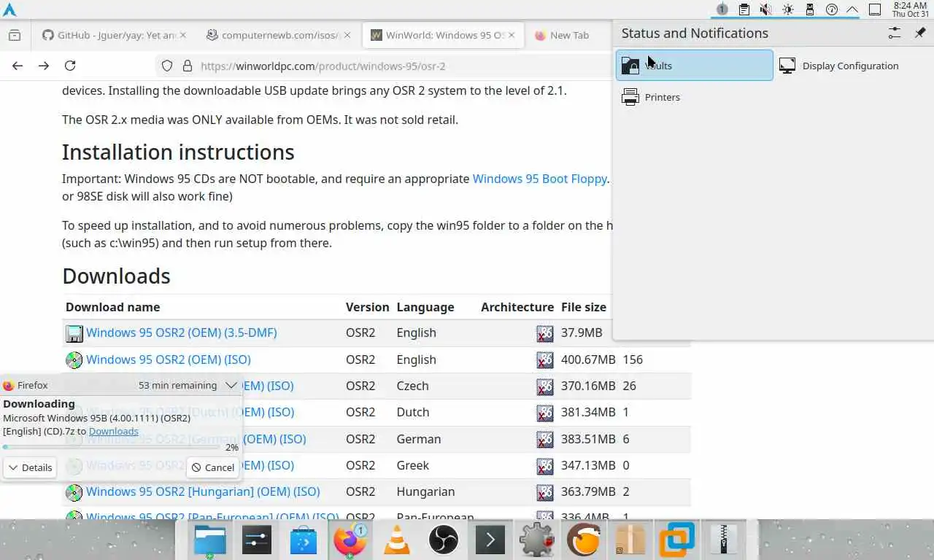
Task: Close the WinWorld tab
Action: [512, 35]
